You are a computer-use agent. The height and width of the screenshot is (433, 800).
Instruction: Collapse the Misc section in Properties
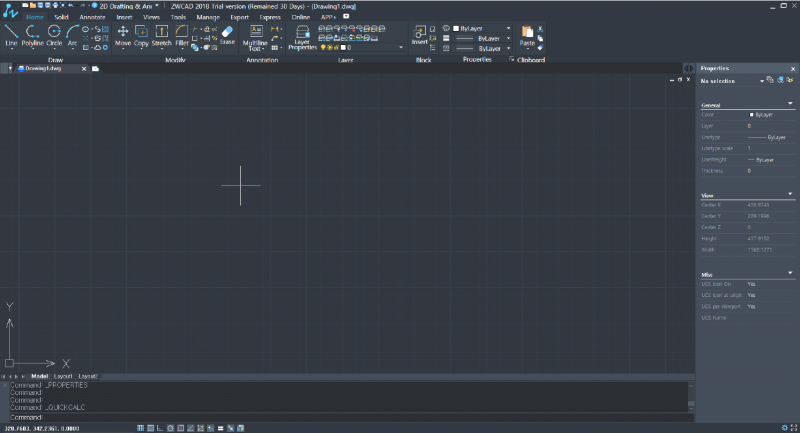790,273
